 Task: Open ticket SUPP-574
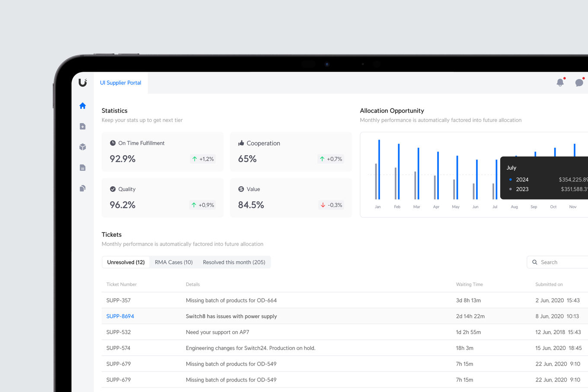(118, 348)
